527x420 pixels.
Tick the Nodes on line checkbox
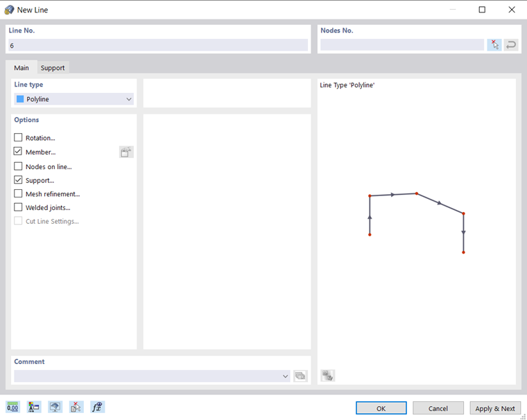(18, 166)
